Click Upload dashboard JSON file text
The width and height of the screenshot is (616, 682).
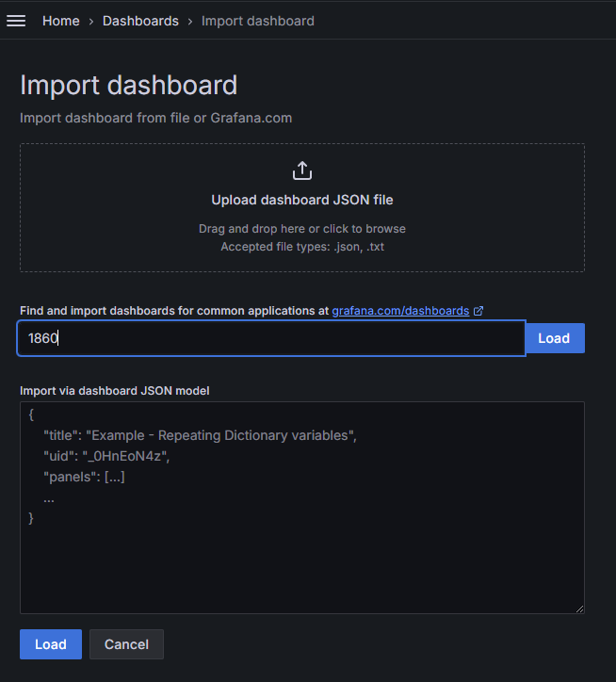pyautogui.click(x=302, y=200)
